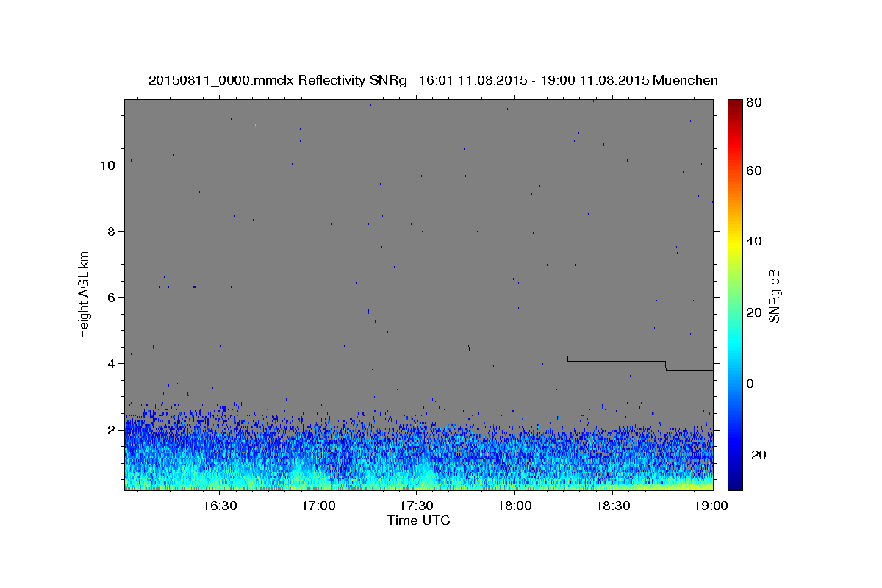
Task: Select the 17:00 time axis label
Action: (318, 506)
